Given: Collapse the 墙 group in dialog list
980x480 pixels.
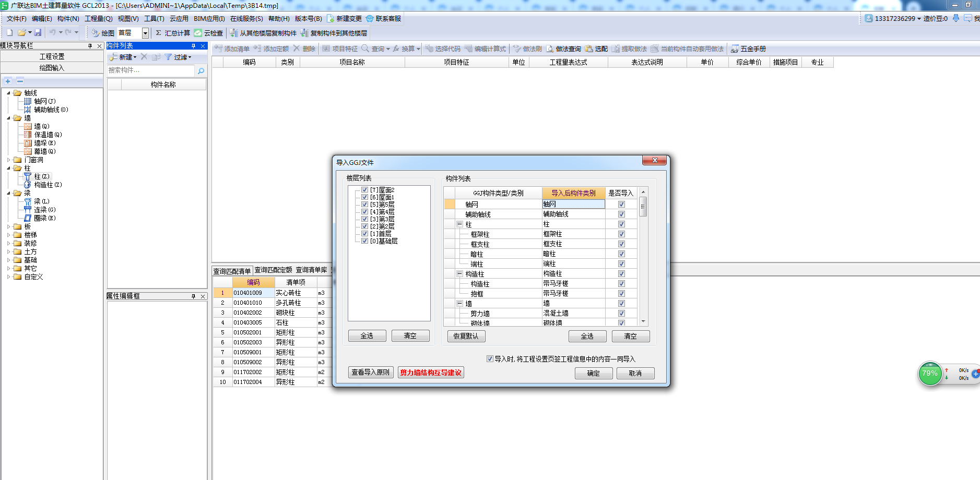Looking at the screenshot, I should [x=460, y=304].
